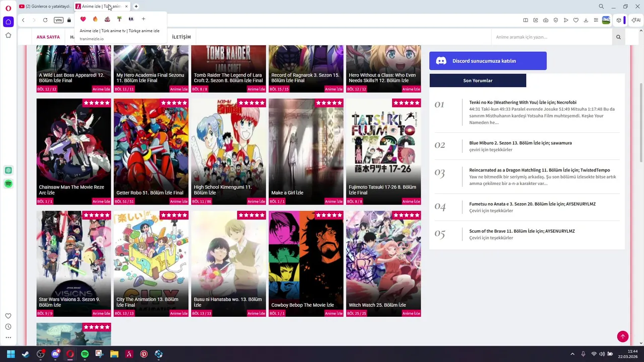Viewport: 644px width, 362px height.
Task: Go to the Opera start page home icon
Action: click(8, 22)
